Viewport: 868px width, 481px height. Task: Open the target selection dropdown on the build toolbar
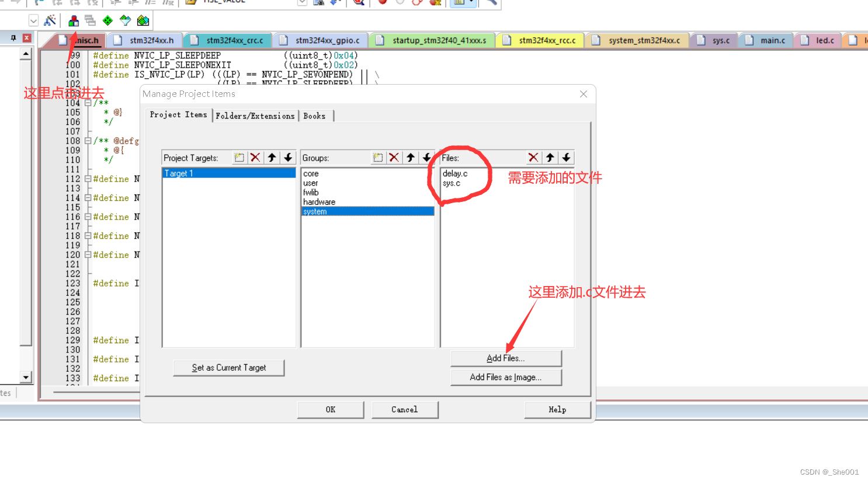(33, 20)
